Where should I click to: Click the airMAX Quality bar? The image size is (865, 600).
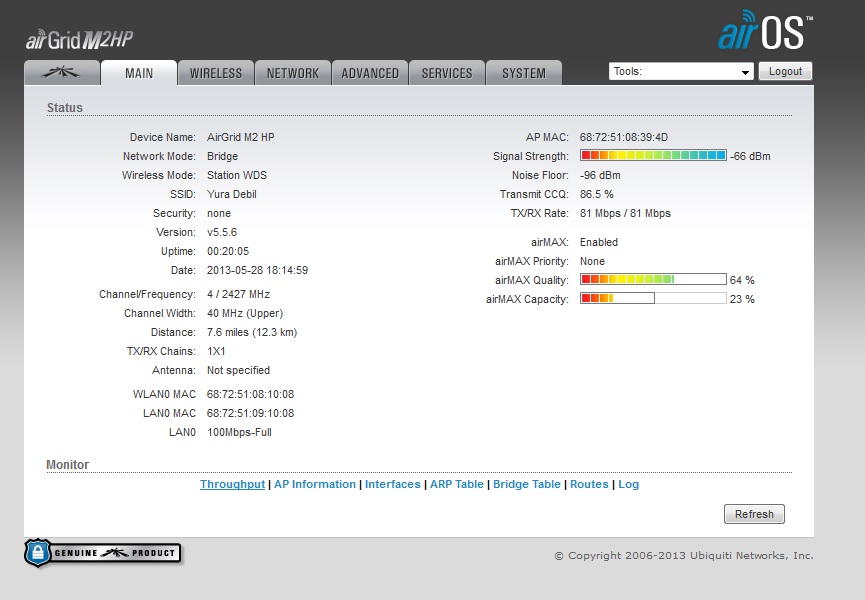click(653, 280)
